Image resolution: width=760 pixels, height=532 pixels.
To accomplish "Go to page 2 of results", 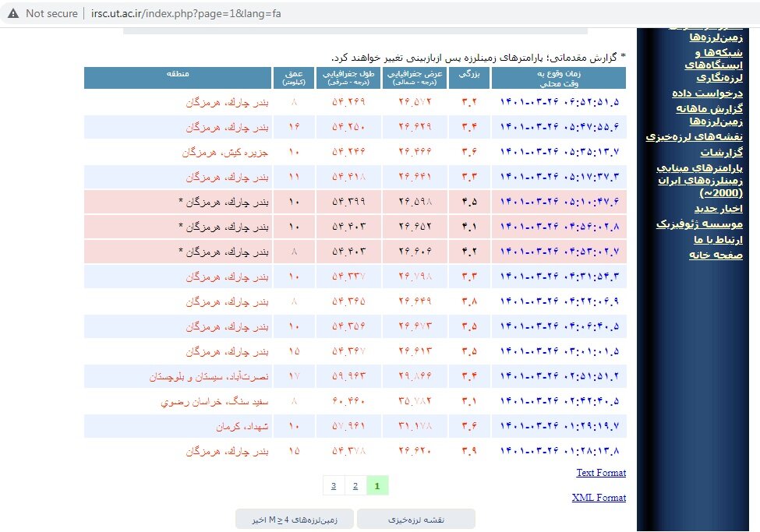I will 355,486.
